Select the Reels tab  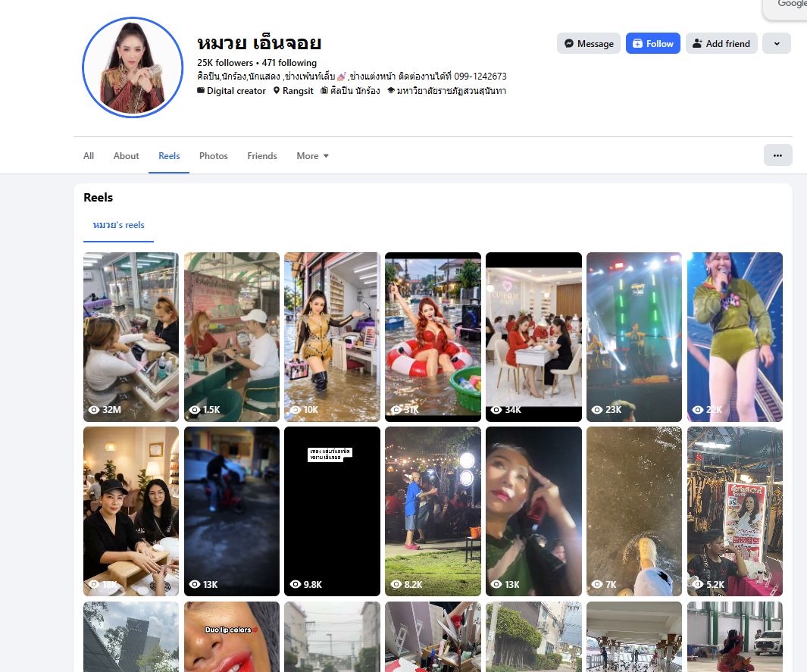click(x=169, y=156)
